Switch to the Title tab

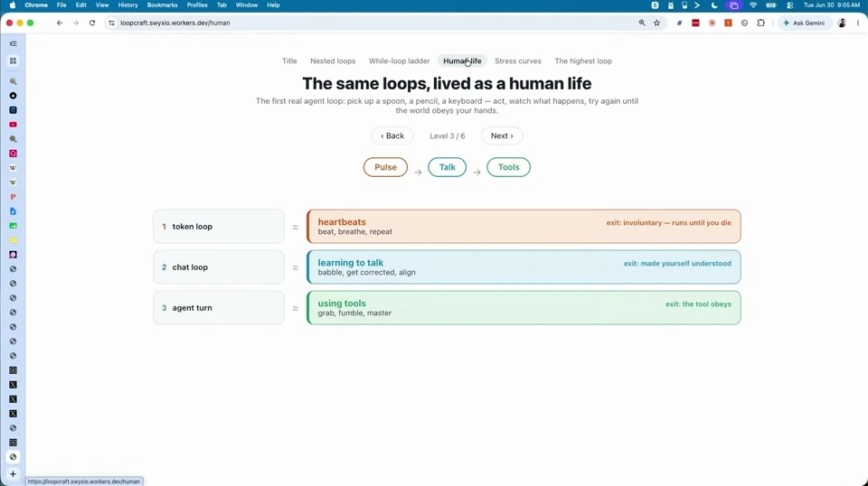(x=289, y=61)
